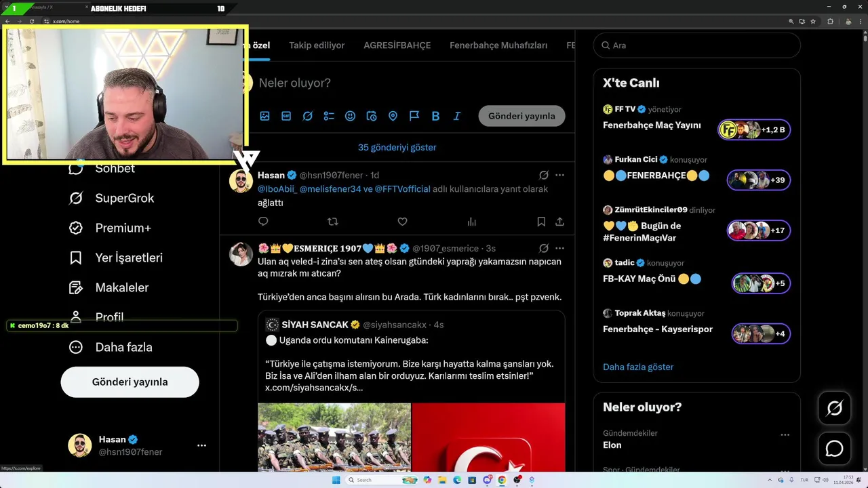
Task: Open soldiers photo in quoted post
Action: (x=334, y=437)
